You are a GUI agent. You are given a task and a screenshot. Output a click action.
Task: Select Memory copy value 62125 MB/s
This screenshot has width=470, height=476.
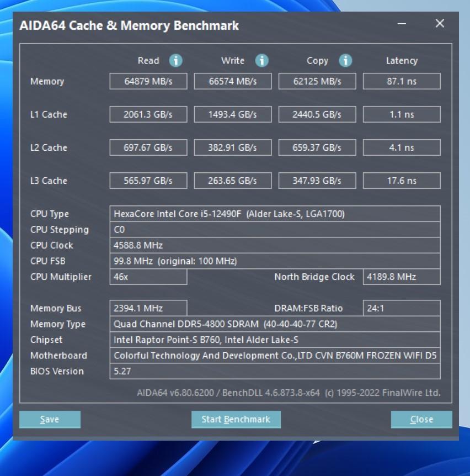(x=317, y=81)
